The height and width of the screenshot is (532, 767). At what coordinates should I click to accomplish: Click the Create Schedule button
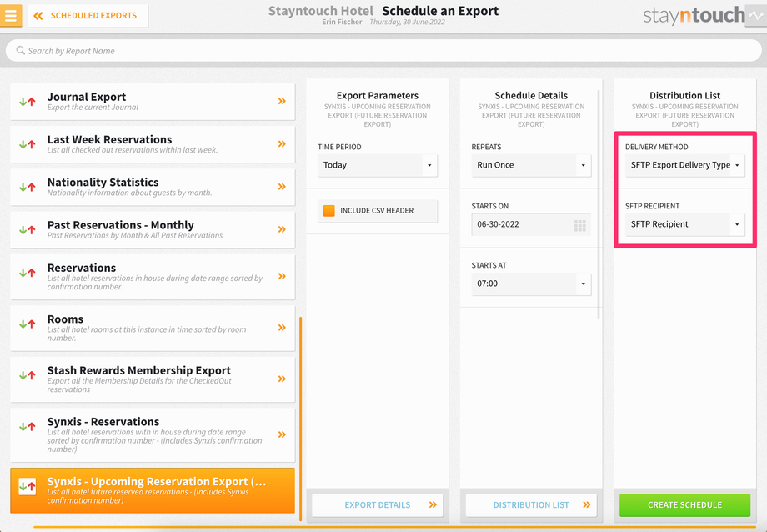click(684, 505)
